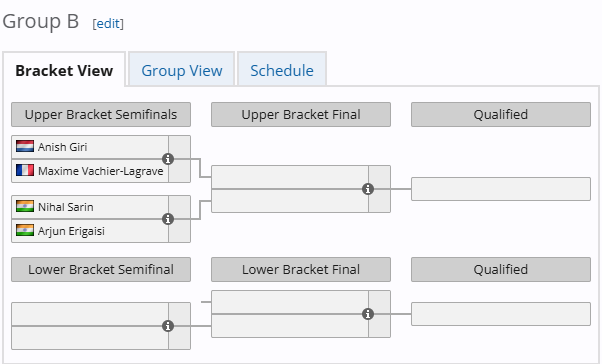Screen dimensions: 602x364
Task: Open Anish Giri player link
Action: tap(63, 147)
